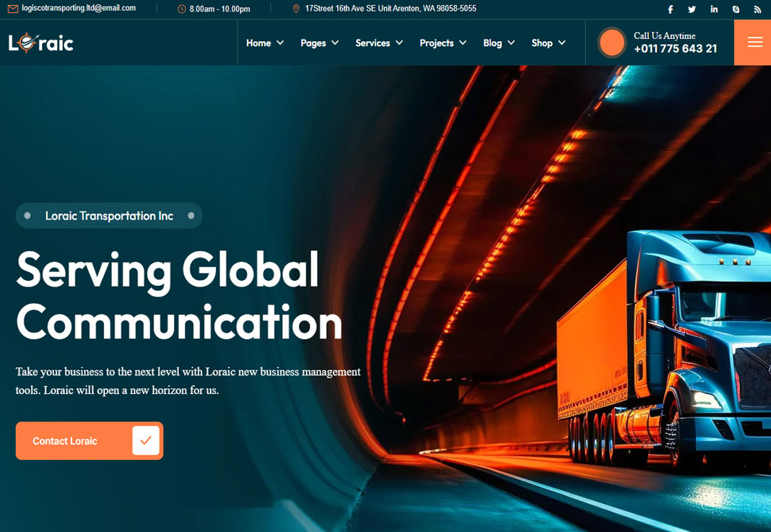Click the clock icon beside opening hours
This screenshot has width=771, height=532.
(182, 9)
